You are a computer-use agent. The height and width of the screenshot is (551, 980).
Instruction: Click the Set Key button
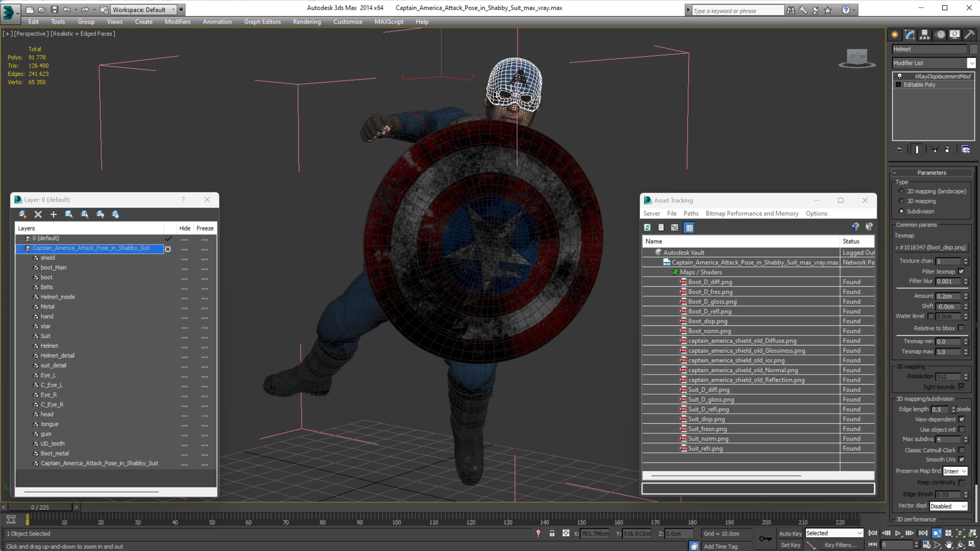tap(790, 545)
